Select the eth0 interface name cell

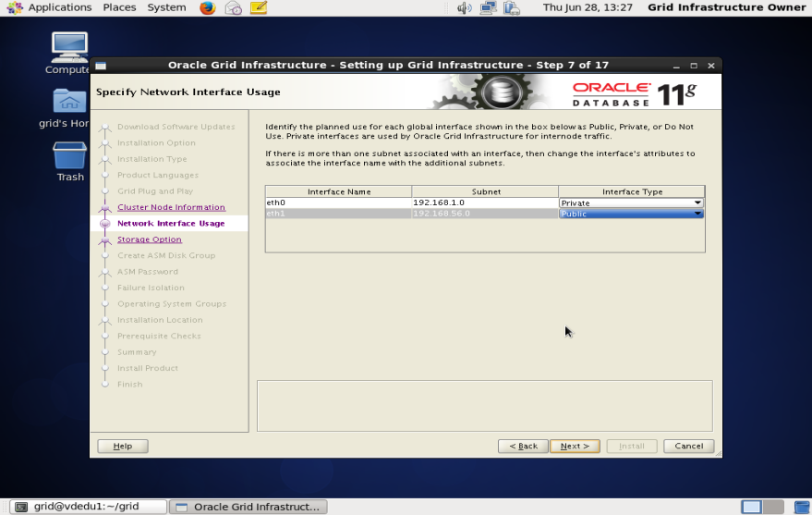(x=339, y=202)
